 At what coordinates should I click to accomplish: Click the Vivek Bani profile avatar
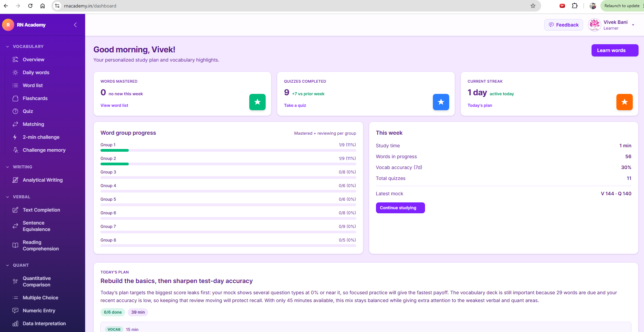(595, 25)
